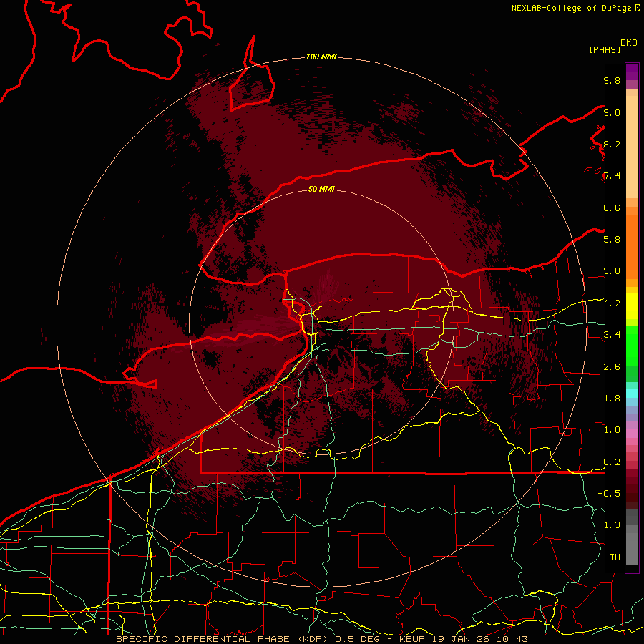Click the 5.8 legend value
This screenshot has height=644, width=644.
click(612, 239)
